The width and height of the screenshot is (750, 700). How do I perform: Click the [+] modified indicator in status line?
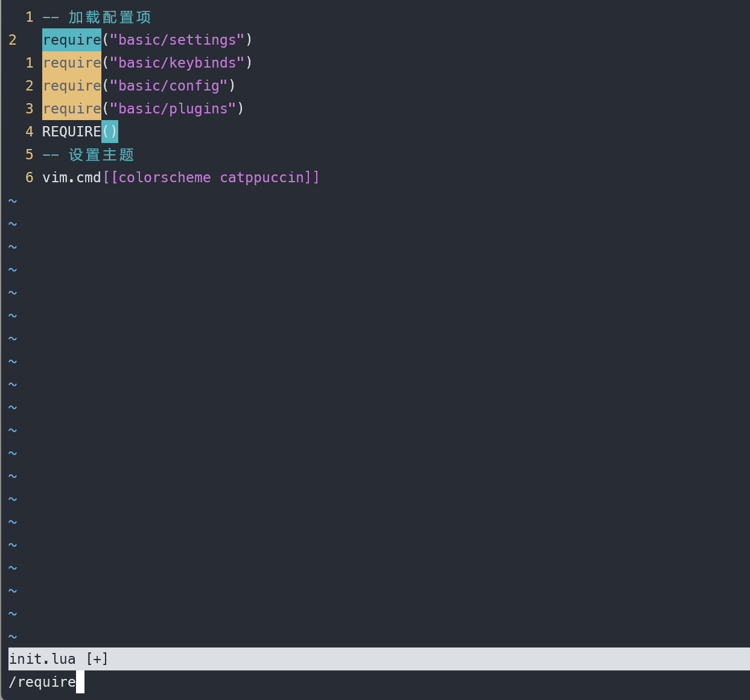97,659
